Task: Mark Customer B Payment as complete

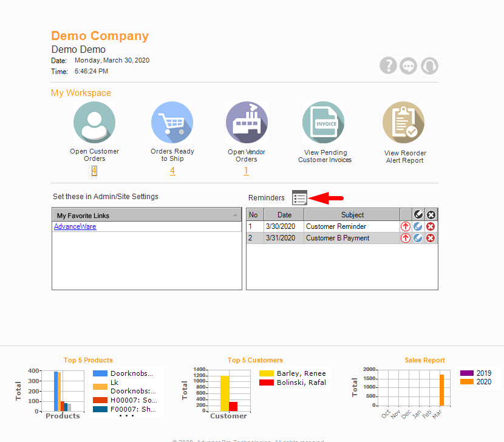Action: (418, 238)
